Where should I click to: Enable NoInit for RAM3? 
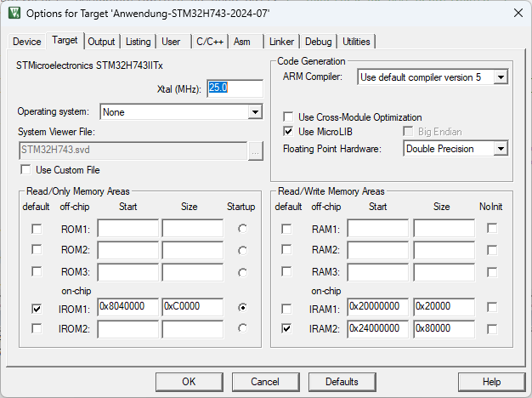coord(492,272)
